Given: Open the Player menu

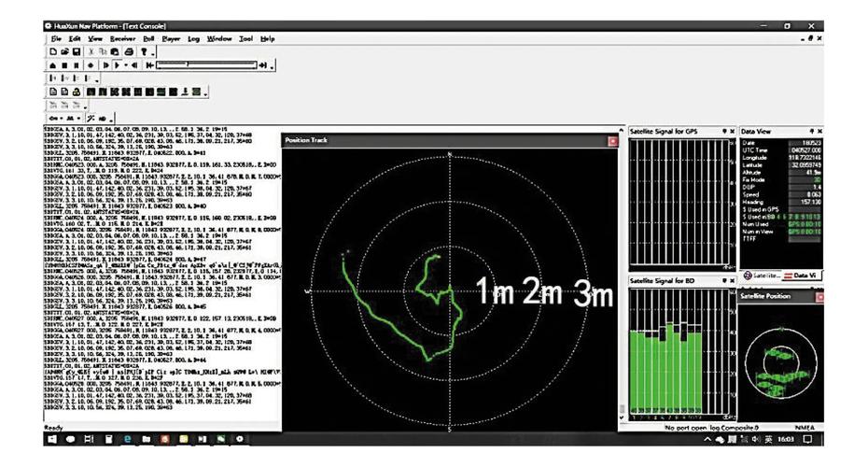Looking at the screenshot, I should pos(171,39).
